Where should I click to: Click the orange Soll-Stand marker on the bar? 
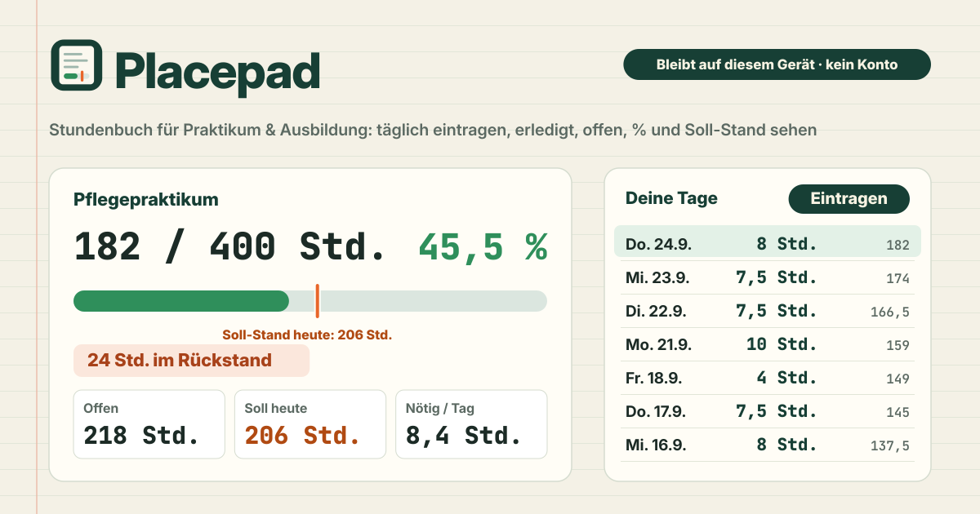(317, 301)
